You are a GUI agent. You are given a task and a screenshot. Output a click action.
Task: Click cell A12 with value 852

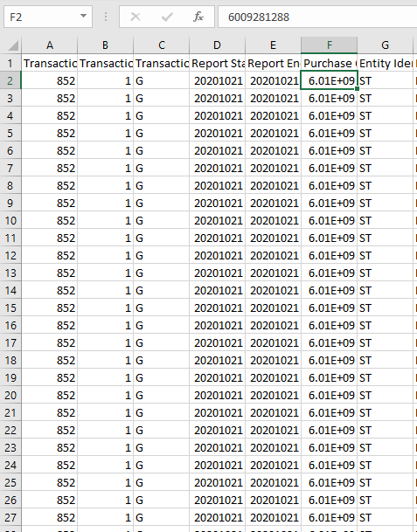(50, 255)
